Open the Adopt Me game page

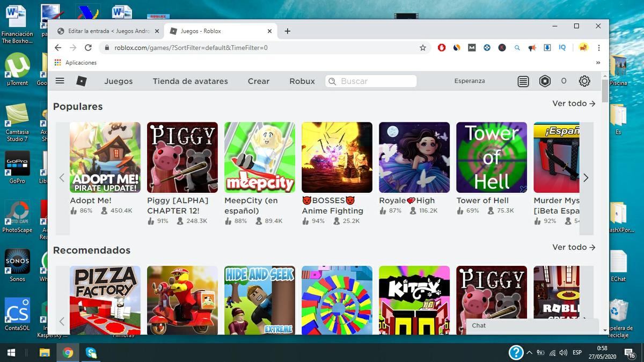[x=105, y=157]
